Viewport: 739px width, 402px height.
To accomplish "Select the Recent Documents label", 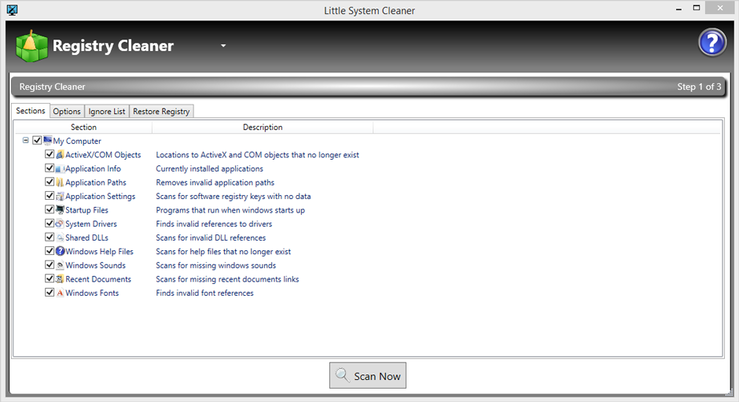I will click(98, 279).
